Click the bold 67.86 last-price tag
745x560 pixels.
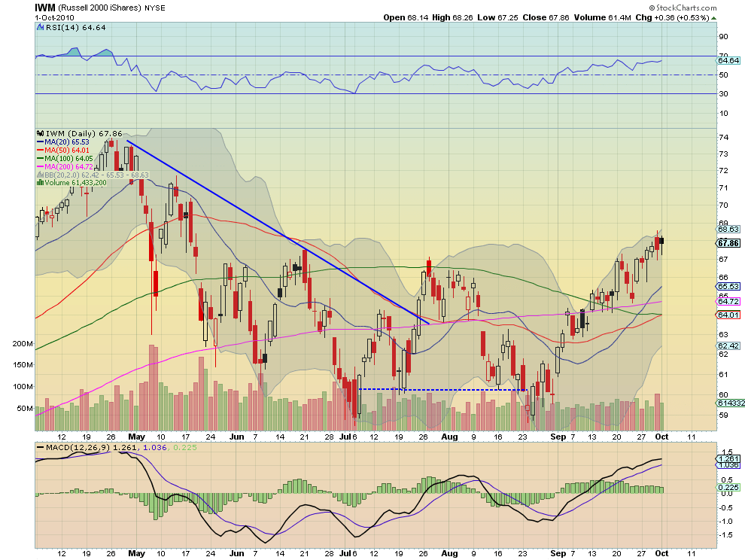click(x=728, y=243)
